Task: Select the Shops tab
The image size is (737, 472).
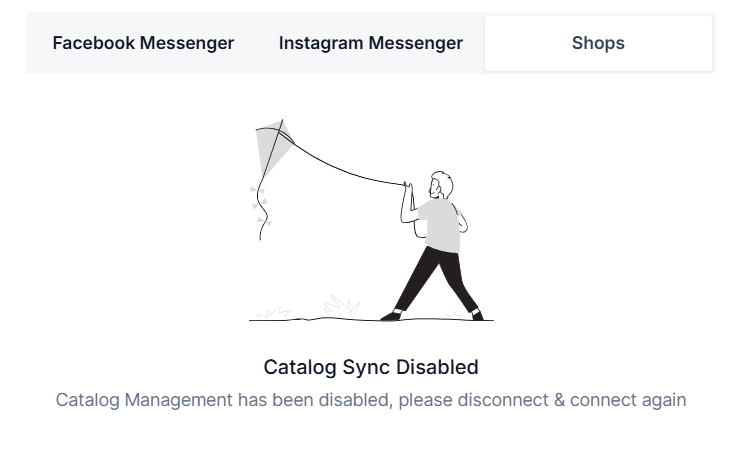Action: 598,43
